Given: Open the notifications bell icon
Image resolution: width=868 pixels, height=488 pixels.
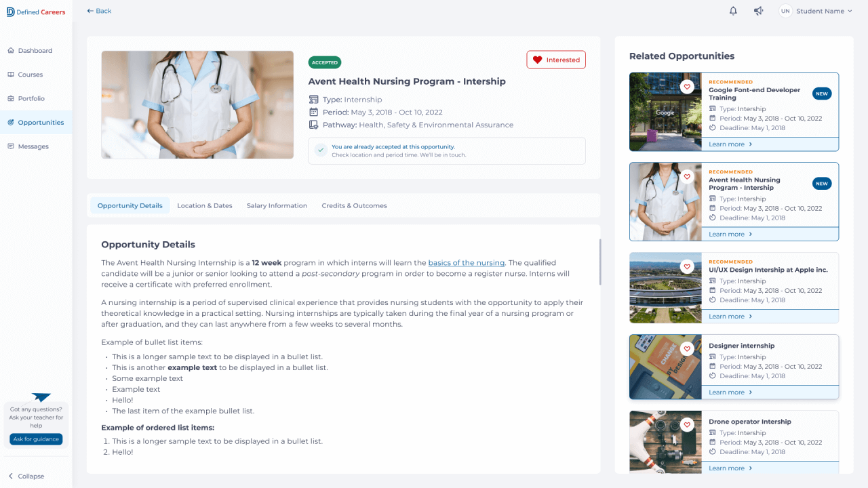Looking at the screenshot, I should 733,11.
